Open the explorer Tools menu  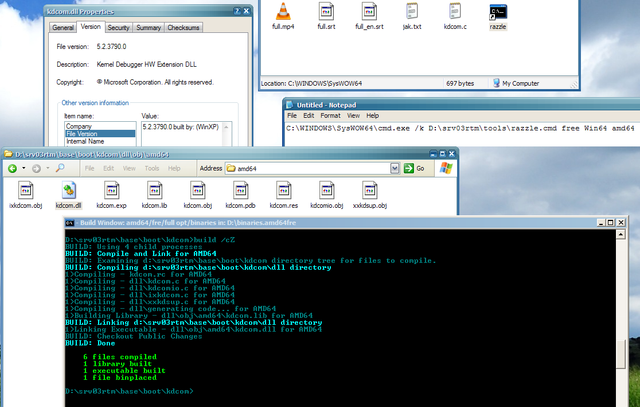coord(152,168)
